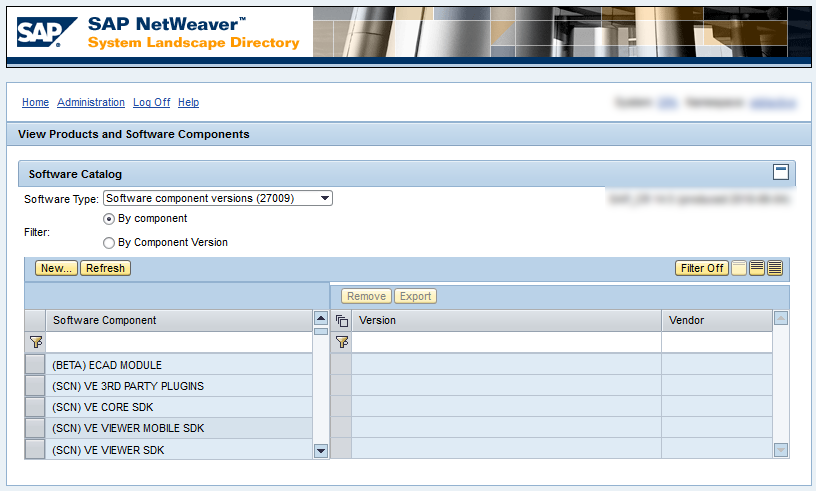This screenshot has width=816, height=491.
Task: Collapse the Software Catalog panel
Action: pos(781,172)
